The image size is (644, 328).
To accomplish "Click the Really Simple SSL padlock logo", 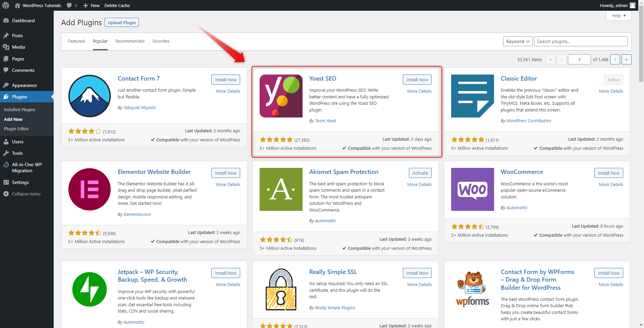I will click(x=281, y=289).
